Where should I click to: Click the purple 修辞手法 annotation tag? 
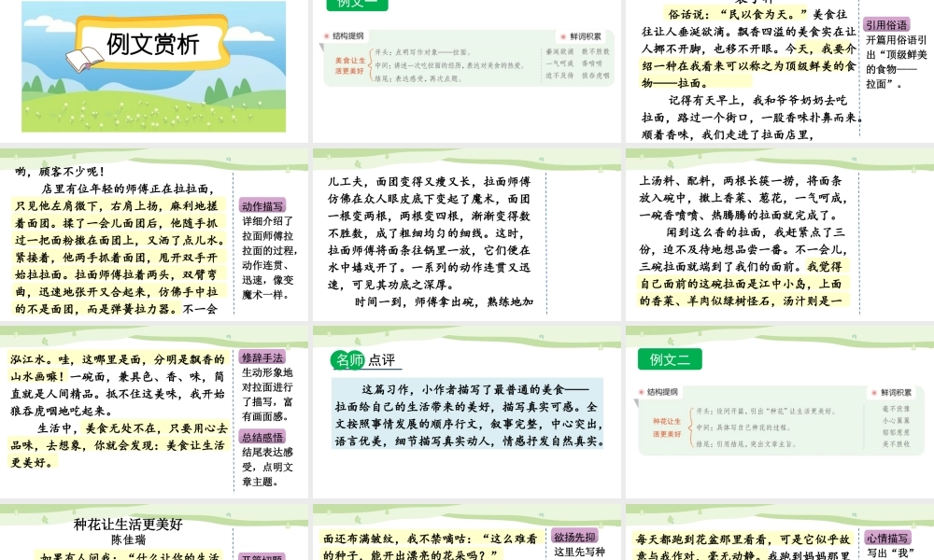pos(262,357)
